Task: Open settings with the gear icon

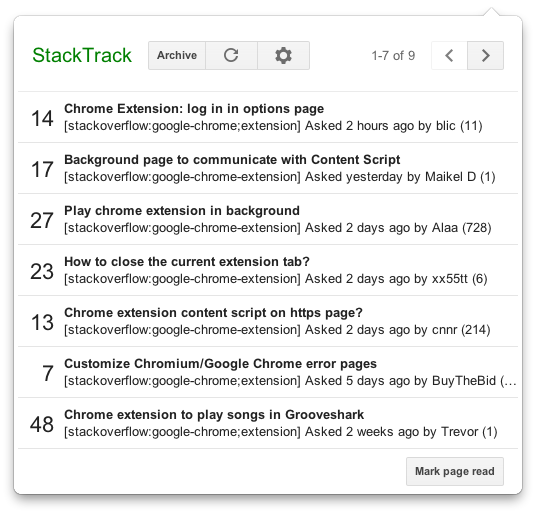Action: point(283,55)
